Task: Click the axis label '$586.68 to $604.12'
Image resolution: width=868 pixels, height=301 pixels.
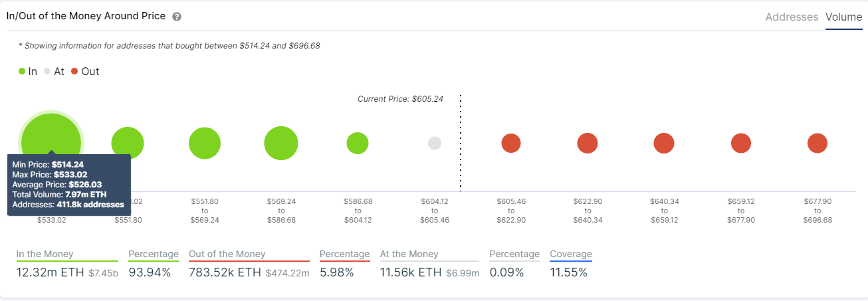Action: [358, 210]
